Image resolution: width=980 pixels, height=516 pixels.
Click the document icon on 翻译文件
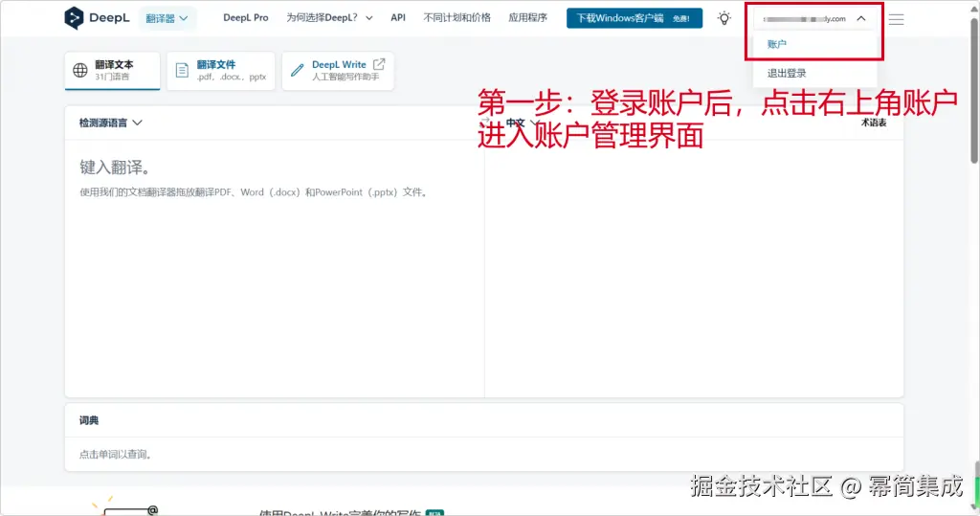(182, 70)
